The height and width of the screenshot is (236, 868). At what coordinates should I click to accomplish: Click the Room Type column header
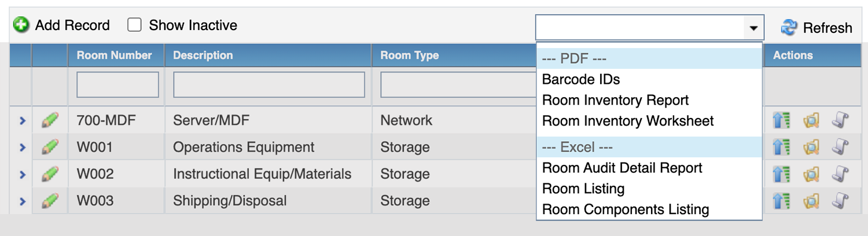click(x=410, y=56)
